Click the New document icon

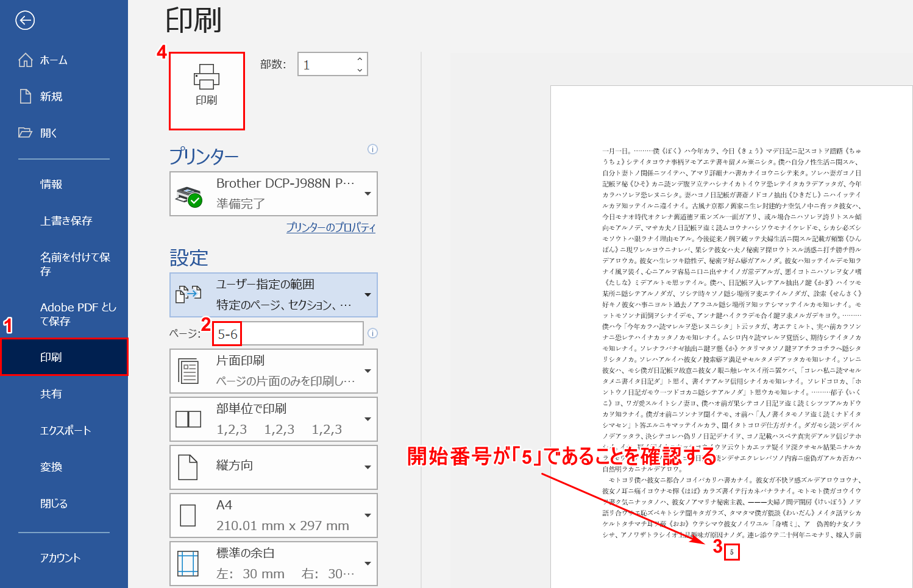coord(26,96)
